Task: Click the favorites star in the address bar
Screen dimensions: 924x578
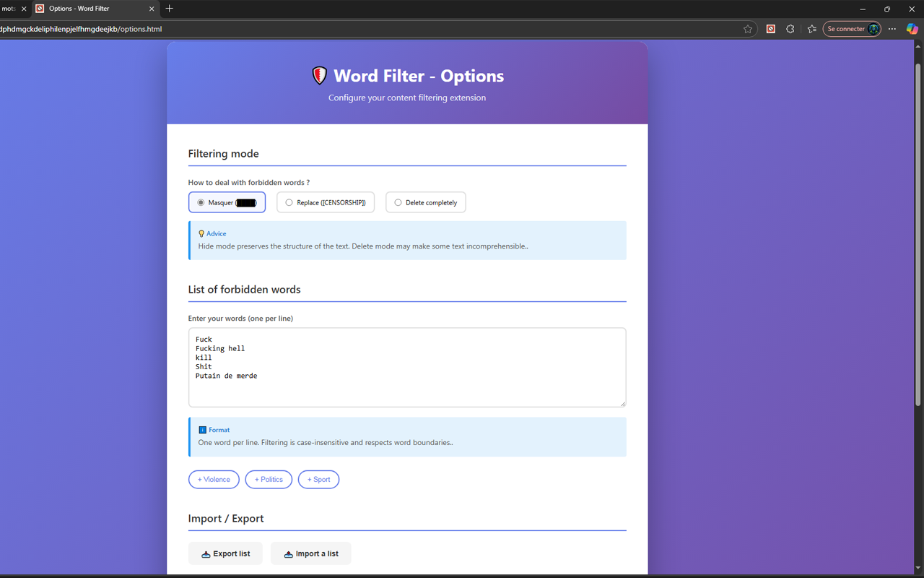Action: (748, 29)
